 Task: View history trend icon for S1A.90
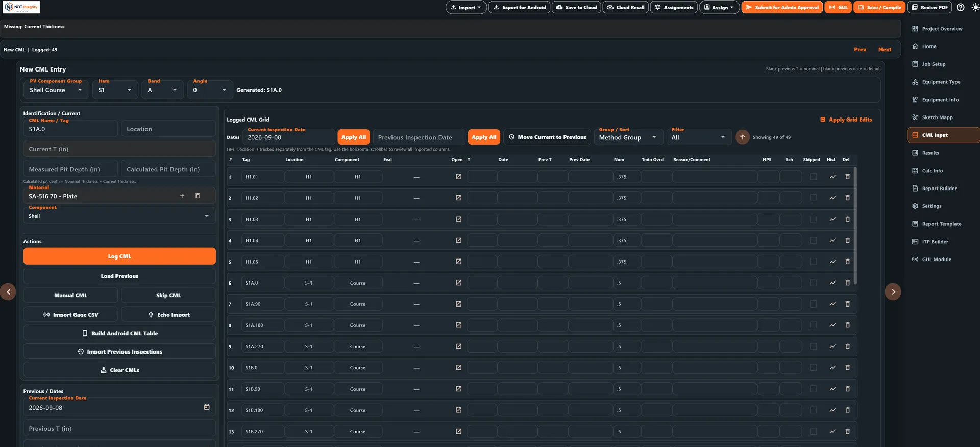pos(832,304)
